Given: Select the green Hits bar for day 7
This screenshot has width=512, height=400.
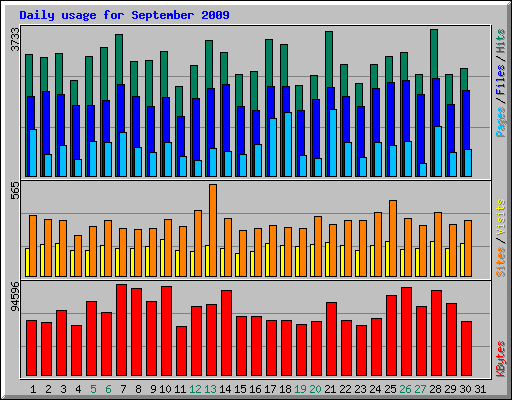Looking at the screenshot, I should pyautogui.click(x=119, y=59).
